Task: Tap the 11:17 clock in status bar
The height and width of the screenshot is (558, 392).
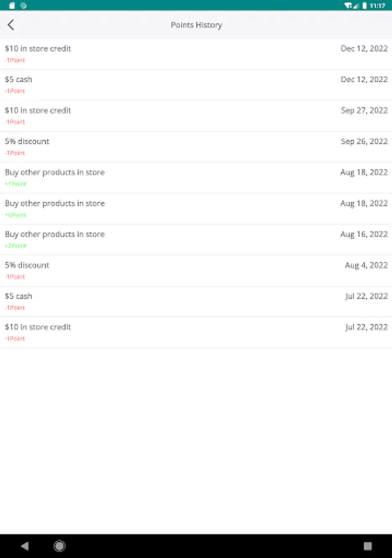Action: 377,5
